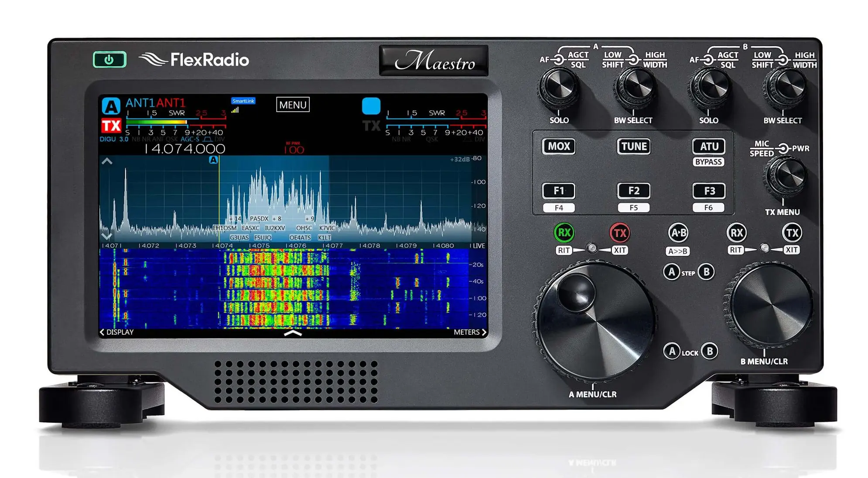Tap the grayed-out TX indicator for slice B
Screen dimensions: 868x478
371,126
